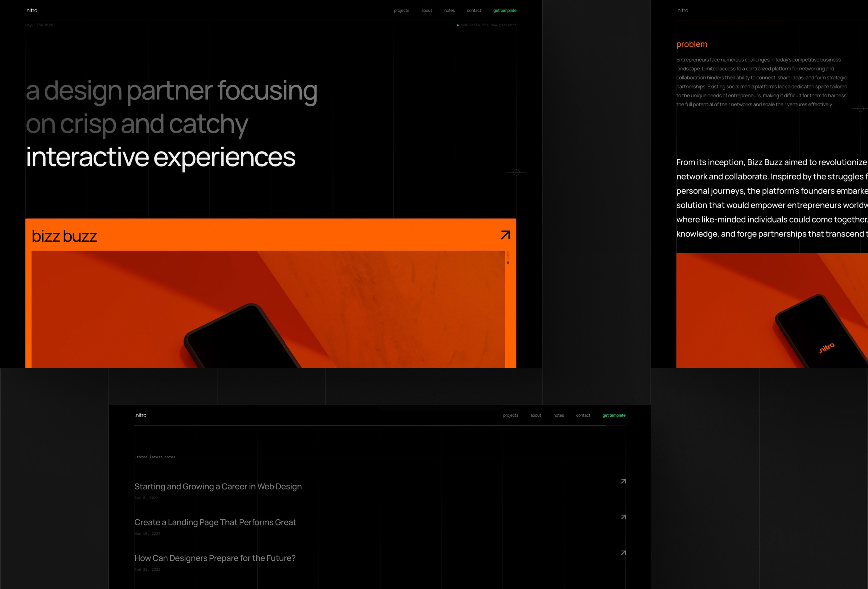This screenshot has width=868, height=589.
Task: Open the 'projects' navigation menu item
Action: (402, 11)
